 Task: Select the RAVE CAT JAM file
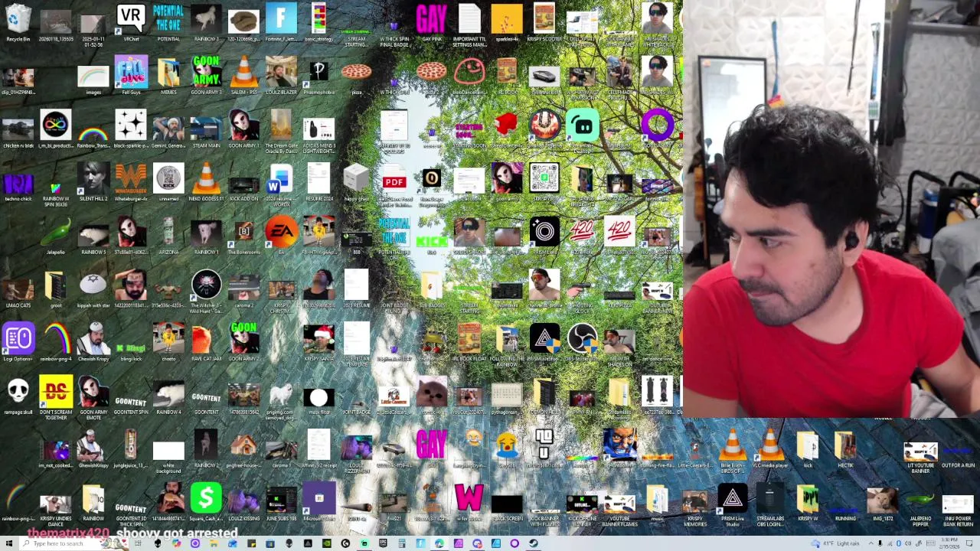206,342
